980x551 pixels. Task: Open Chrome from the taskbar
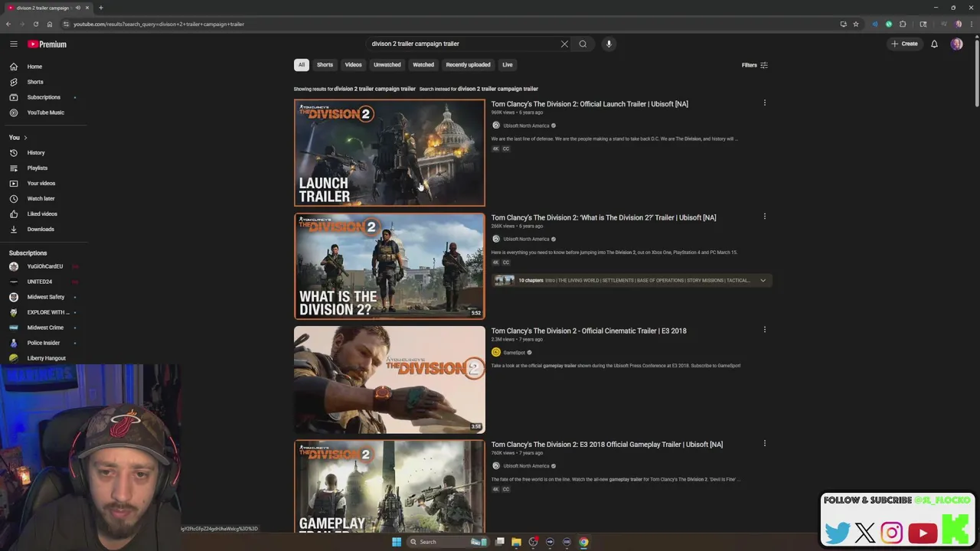point(583,542)
